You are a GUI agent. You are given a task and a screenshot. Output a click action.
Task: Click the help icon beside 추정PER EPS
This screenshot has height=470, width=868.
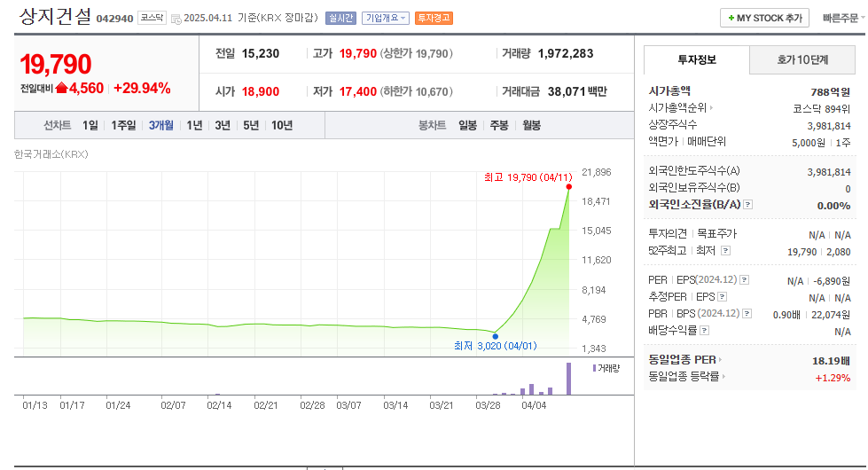point(722,297)
